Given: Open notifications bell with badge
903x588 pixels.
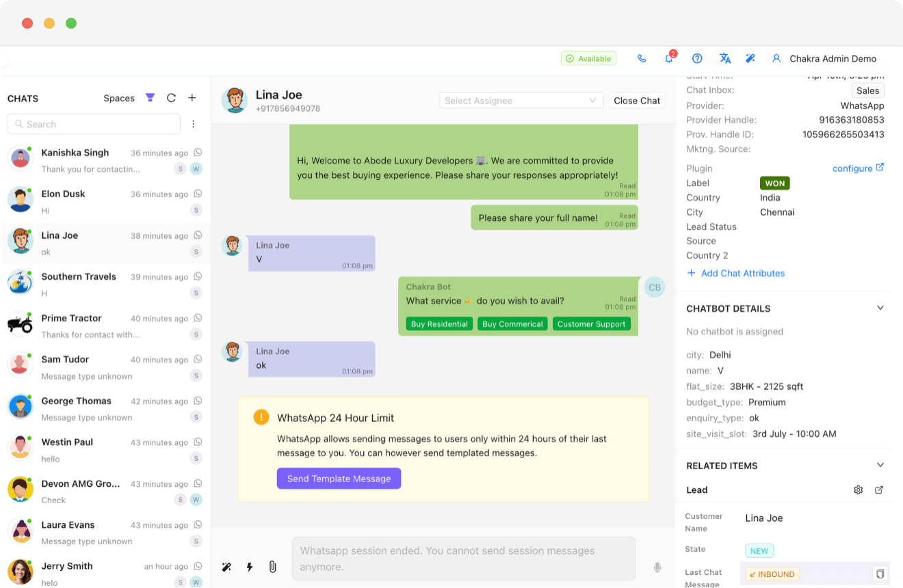Looking at the screenshot, I should 670,58.
